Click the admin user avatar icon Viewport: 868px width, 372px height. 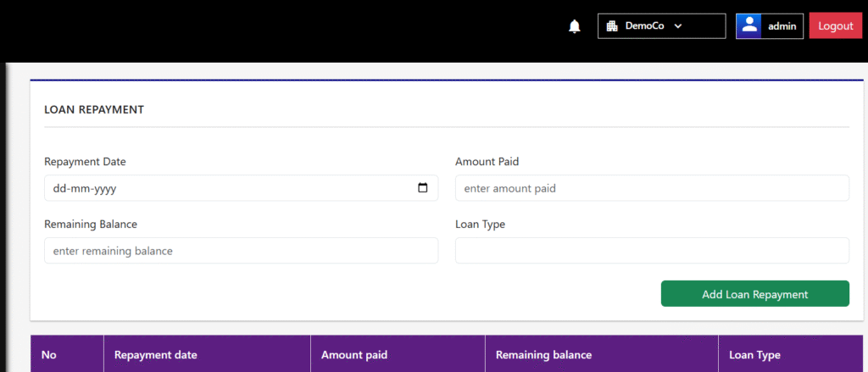749,26
